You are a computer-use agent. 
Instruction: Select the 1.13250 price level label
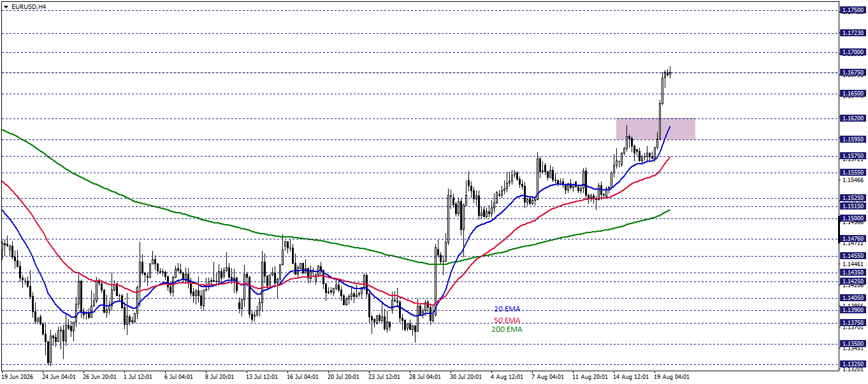click(x=853, y=364)
